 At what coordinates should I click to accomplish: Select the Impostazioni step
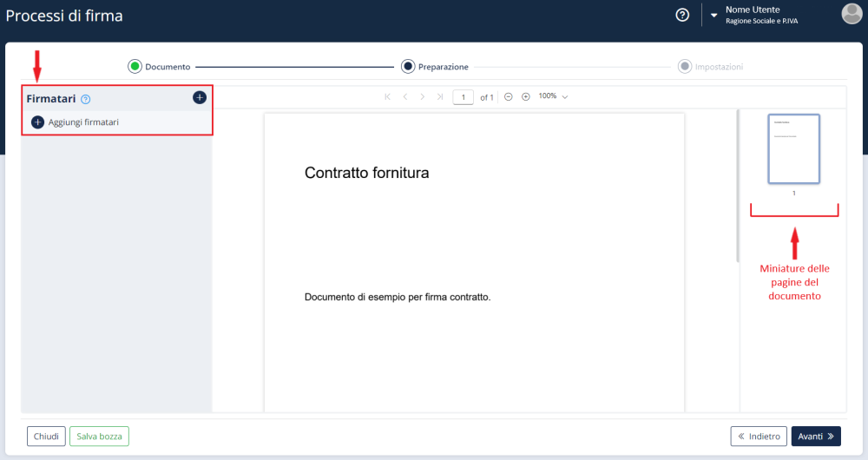point(711,67)
